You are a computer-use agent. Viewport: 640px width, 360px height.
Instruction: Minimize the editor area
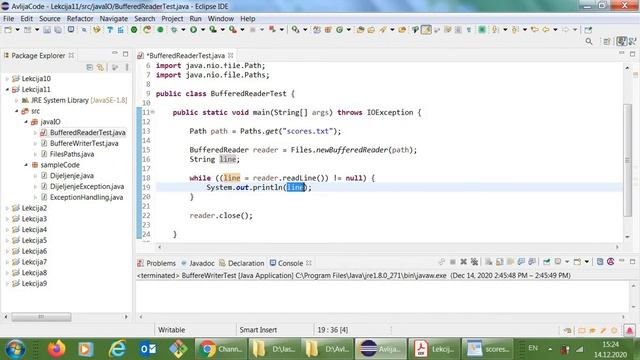click(622, 53)
